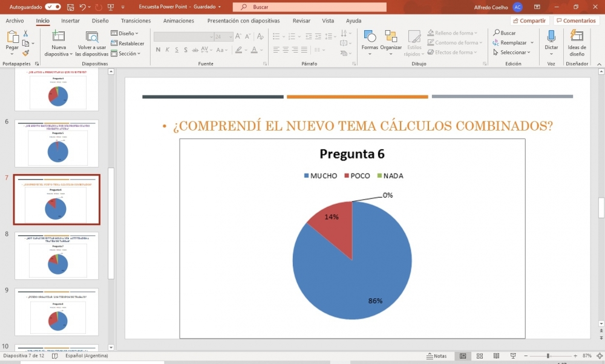Increase font size icon
Screen dimensions: 605x364
tap(238, 36)
